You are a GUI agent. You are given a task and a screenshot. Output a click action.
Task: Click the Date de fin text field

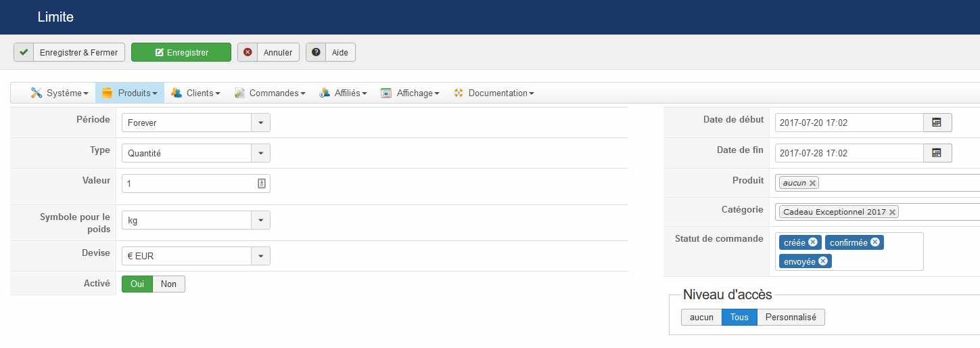(849, 153)
